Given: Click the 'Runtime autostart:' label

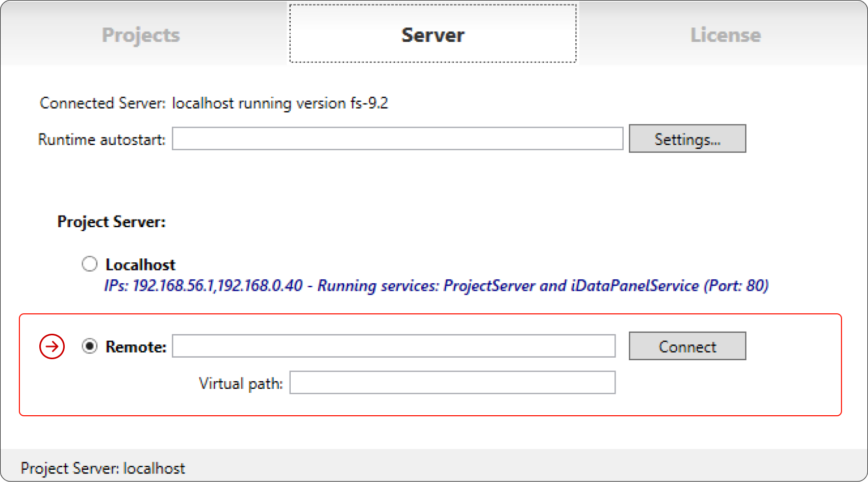Looking at the screenshot, I should pos(102,139).
